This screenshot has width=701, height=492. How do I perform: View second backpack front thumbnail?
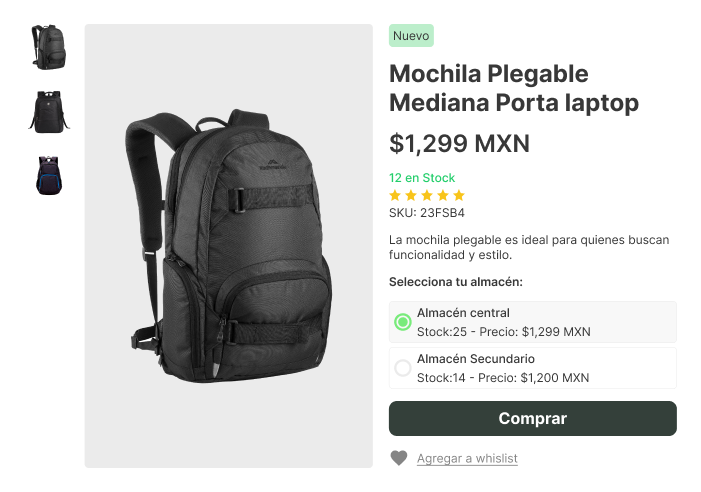[47, 111]
